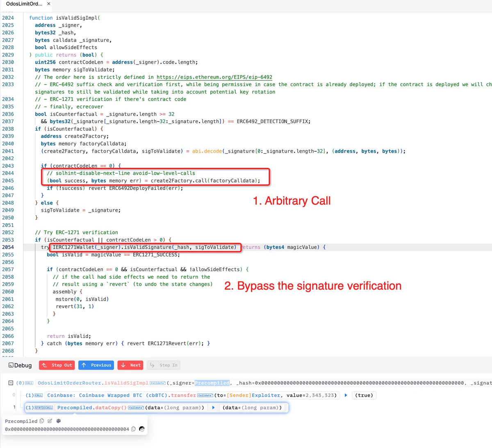The width and height of the screenshot is (492, 448).
Task: Select isValidSigImpl function in call trace
Action: 127,383
